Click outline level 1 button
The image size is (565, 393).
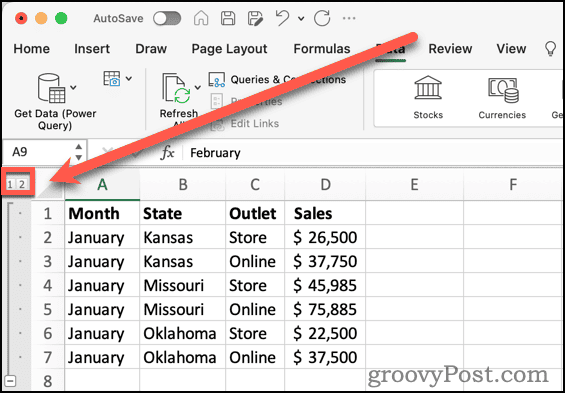(10, 184)
